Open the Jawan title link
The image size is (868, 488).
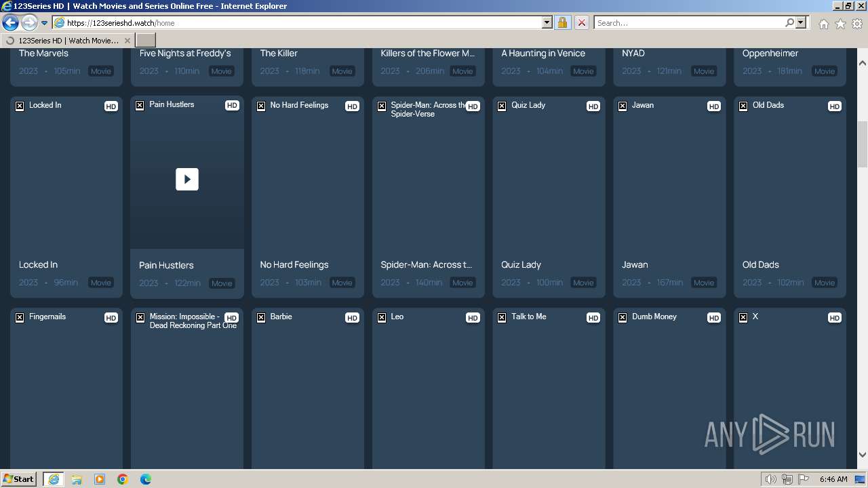[635, 264]
